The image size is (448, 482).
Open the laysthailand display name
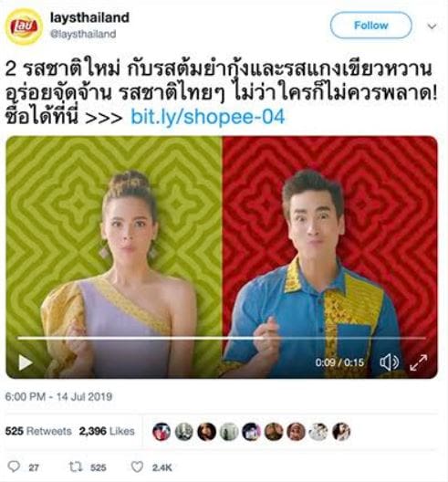point(89,17)
